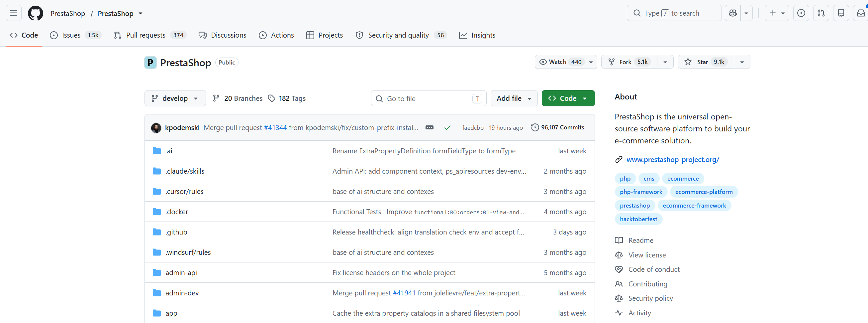Star the PrestaShop repository
Screen dimensions: 868x323
pyautogui.click(x=706, y=62)
